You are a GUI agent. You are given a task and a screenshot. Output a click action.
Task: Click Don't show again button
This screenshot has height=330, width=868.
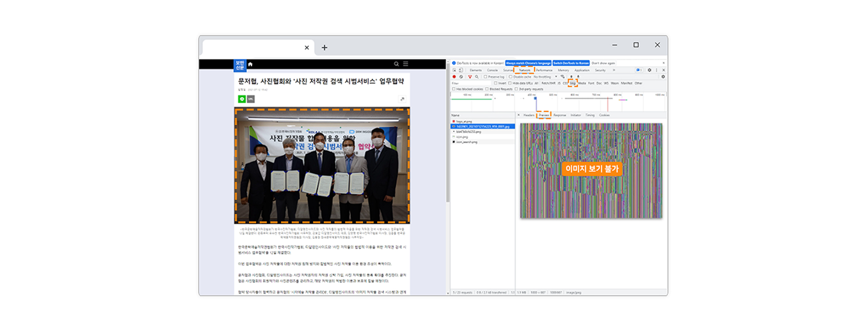(603, 63)
